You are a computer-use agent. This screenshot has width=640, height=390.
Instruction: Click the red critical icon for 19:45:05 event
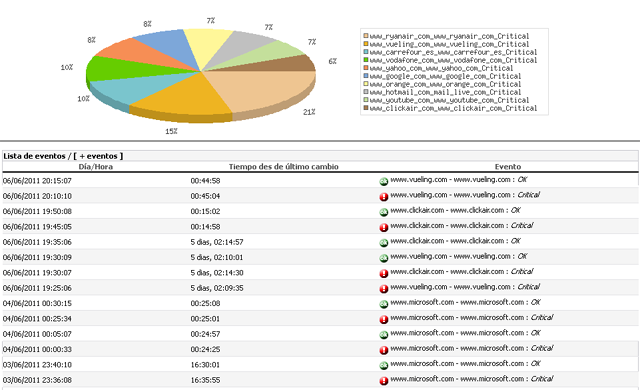384,228
